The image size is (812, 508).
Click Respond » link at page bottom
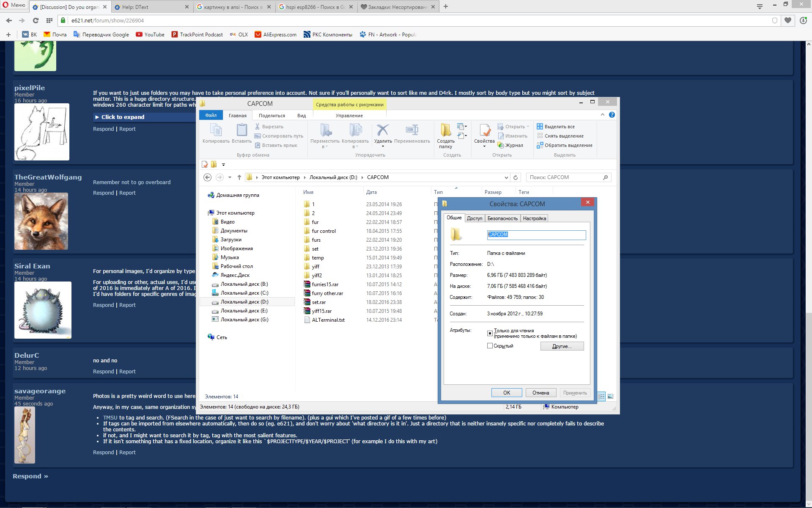pyautogui.click(x=30, y=476)
